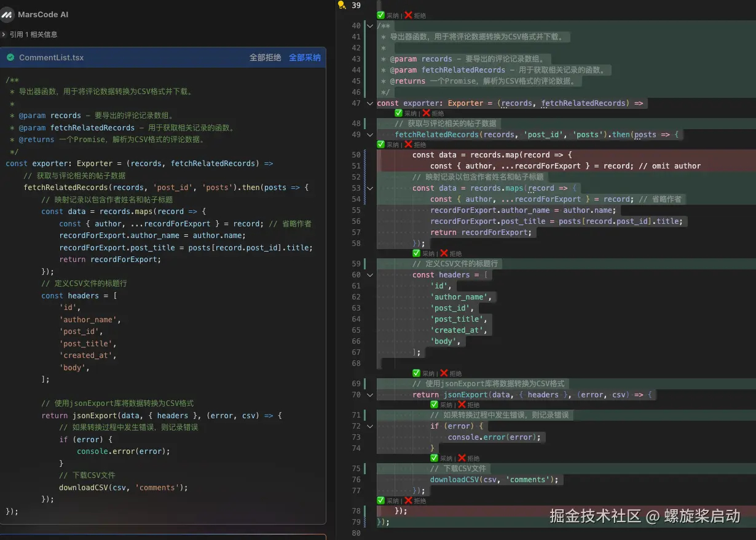Collapse the headers array fold at line 60
Screen dimensions: 756x540
click(370, 275)
